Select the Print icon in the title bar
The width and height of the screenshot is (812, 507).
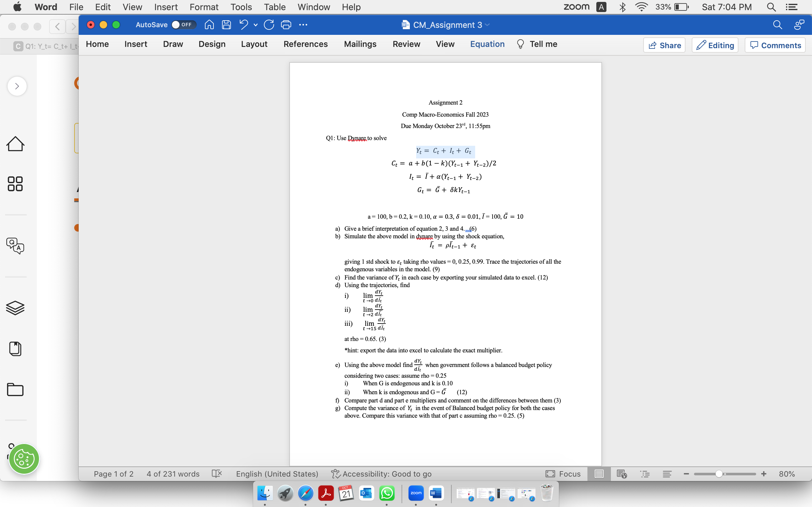click(286, 24)
